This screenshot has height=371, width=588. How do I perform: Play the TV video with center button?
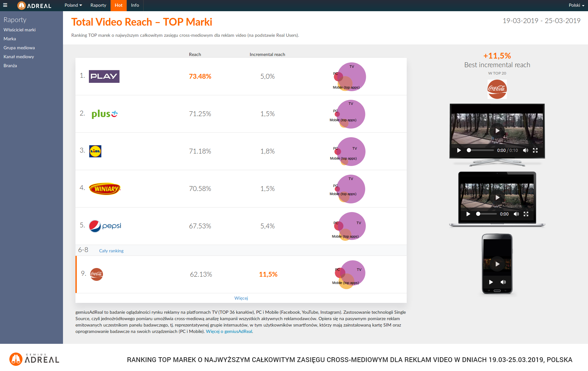pos(497,130)
